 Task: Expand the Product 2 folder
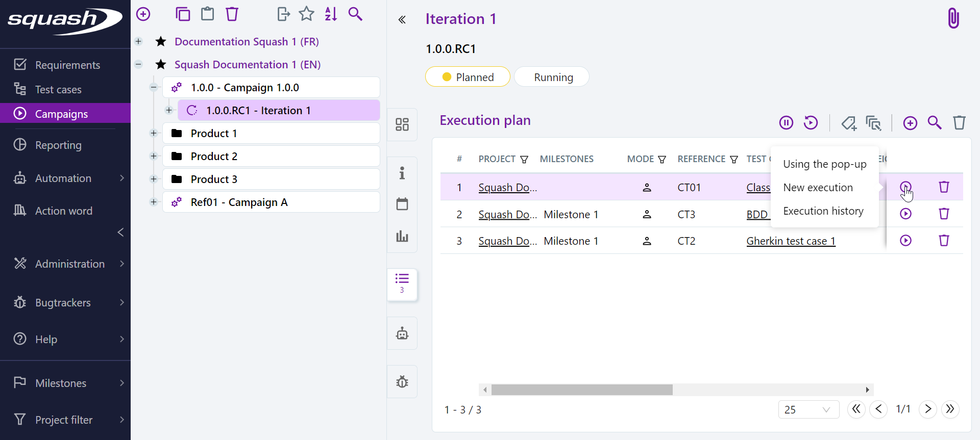coord(154,156)
